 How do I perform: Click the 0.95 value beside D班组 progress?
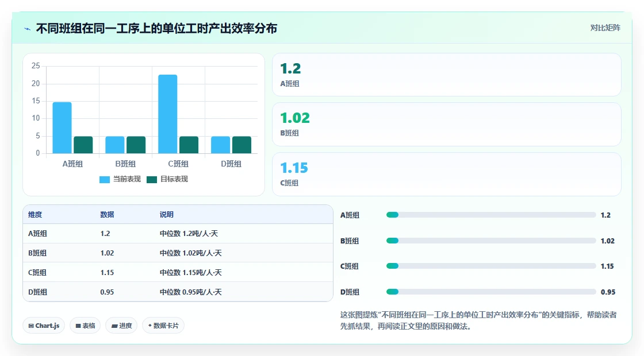tap(608, 292)
